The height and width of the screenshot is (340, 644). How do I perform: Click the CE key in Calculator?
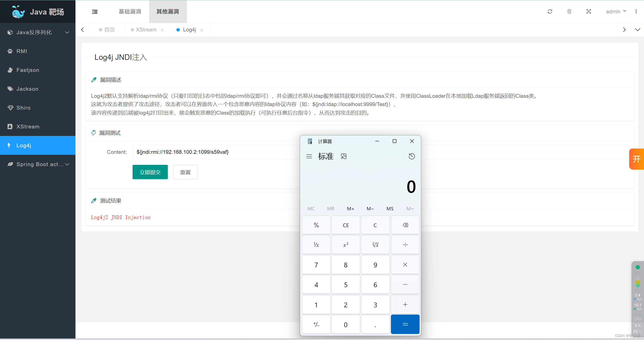[346, 225]
